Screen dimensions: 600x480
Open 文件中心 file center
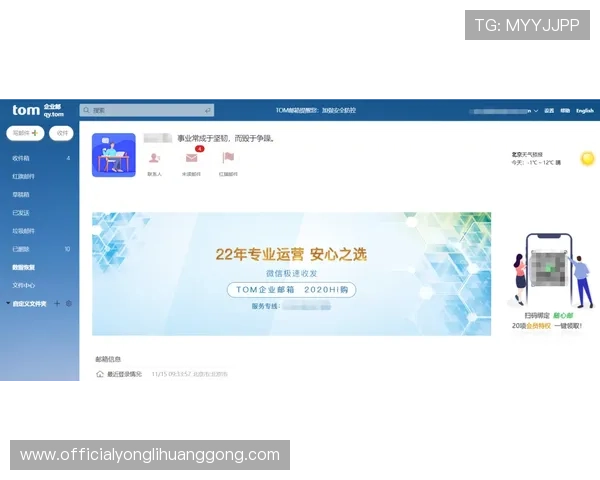coord(24,286)
